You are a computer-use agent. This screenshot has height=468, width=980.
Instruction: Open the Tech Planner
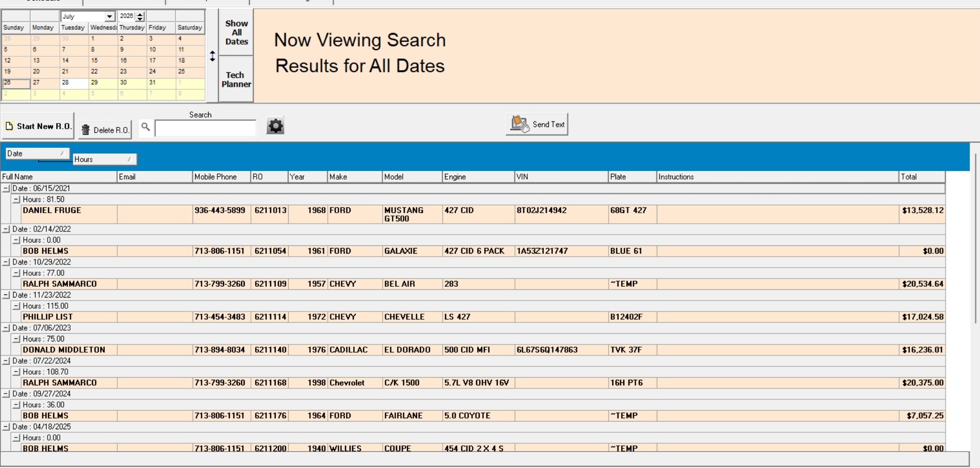[236, 80]
